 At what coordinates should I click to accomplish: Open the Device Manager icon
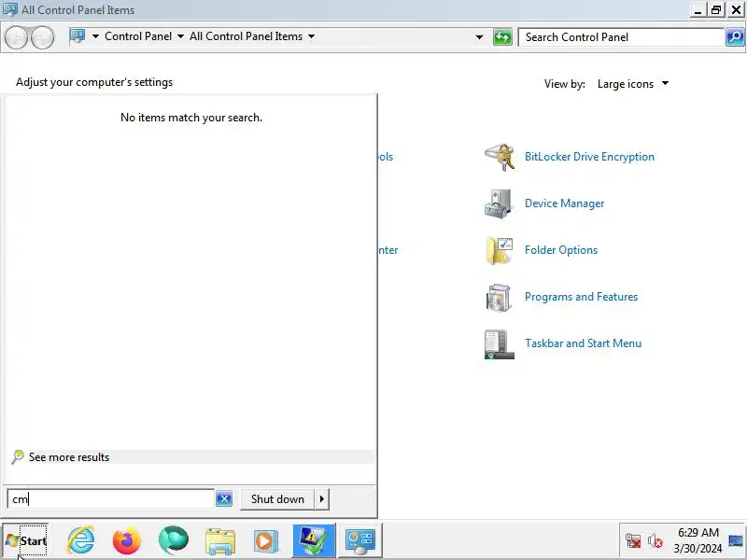(x=499, y=203)
